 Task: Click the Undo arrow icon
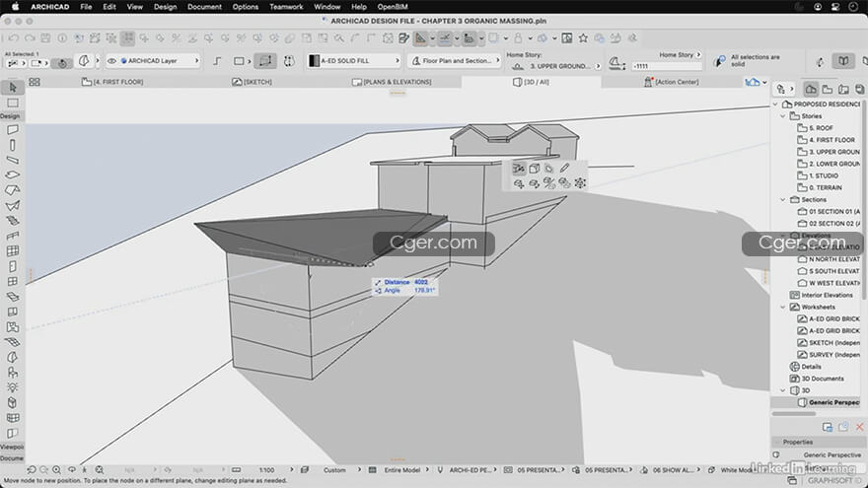click(12, 38)
